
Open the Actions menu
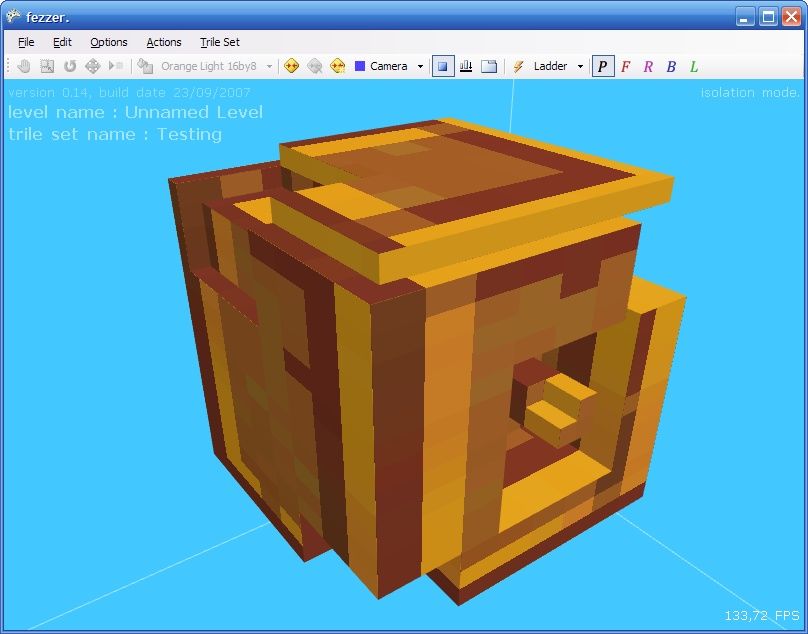click(x=164, y=42)
